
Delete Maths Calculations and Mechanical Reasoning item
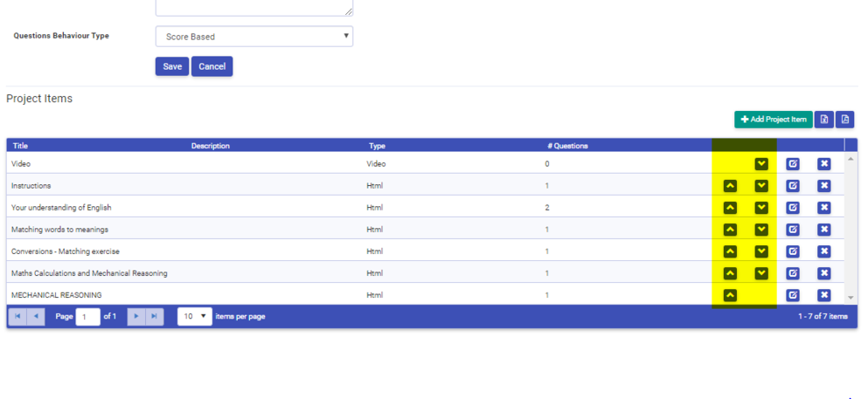click(823, 273)
